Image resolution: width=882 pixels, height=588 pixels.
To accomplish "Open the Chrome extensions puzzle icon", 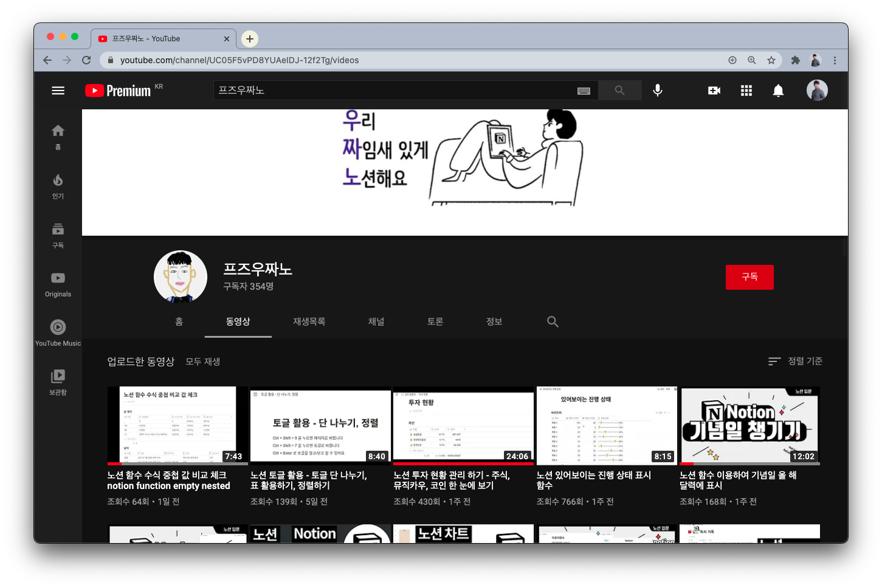I will tap(796, 60).
